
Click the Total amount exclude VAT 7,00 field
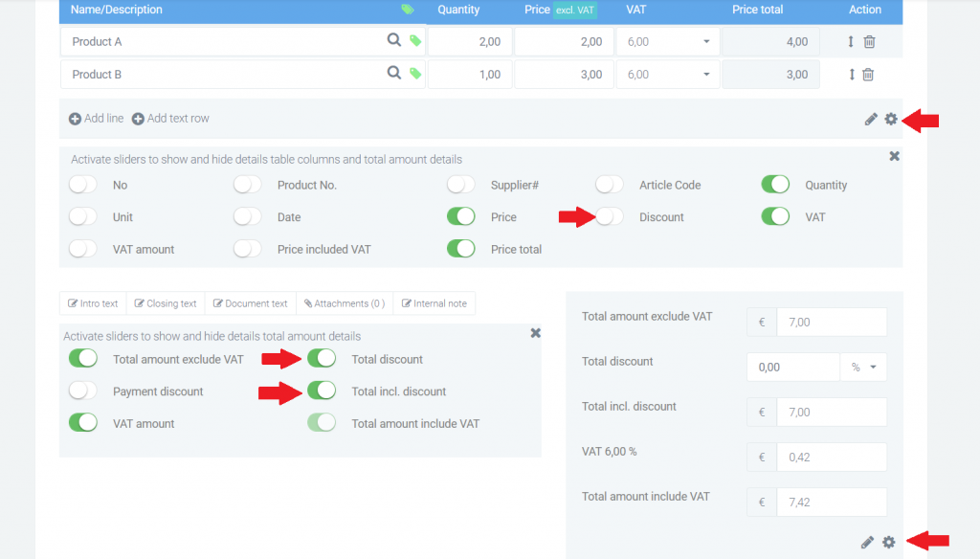tap(832, 322)
